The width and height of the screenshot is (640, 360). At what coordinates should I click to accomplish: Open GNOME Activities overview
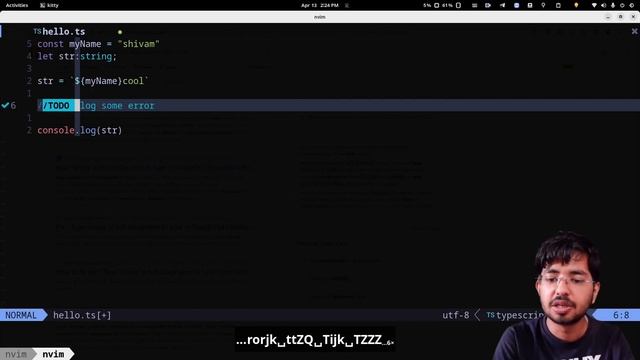point(17,5)
